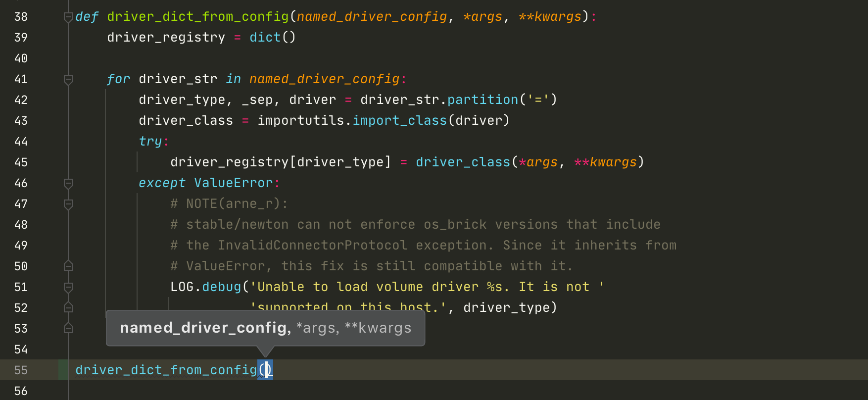The width and height of the screenshot is (868, 400).
Task: Click named_driver_config in the parameter hint popup
Action: click(203, 328)
